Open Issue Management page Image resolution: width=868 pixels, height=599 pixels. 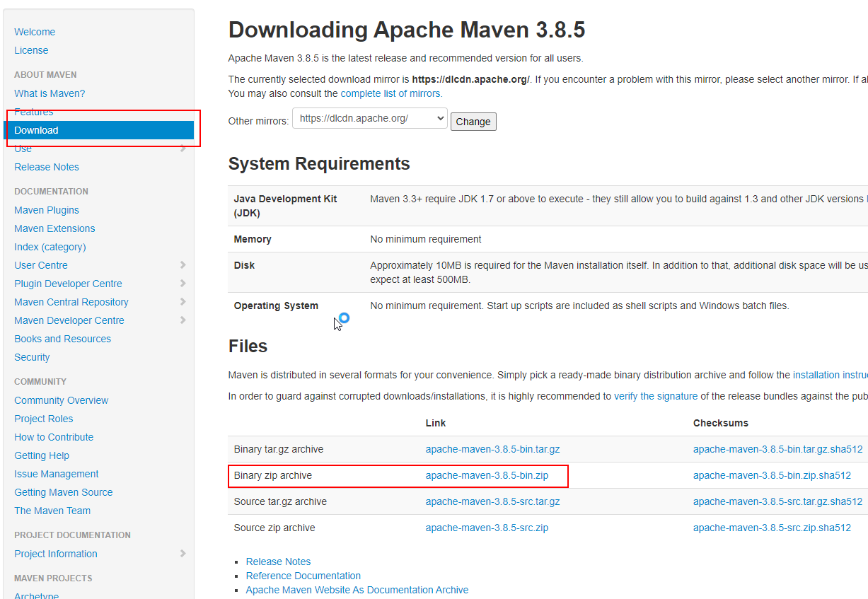coord(57,474)
